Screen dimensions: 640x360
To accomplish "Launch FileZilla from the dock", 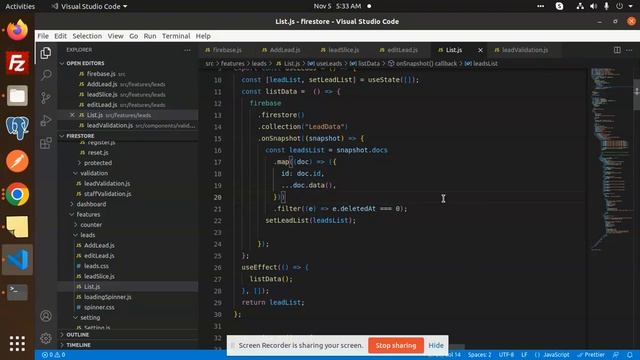I will pyautogui.click(x=17, y=63).
